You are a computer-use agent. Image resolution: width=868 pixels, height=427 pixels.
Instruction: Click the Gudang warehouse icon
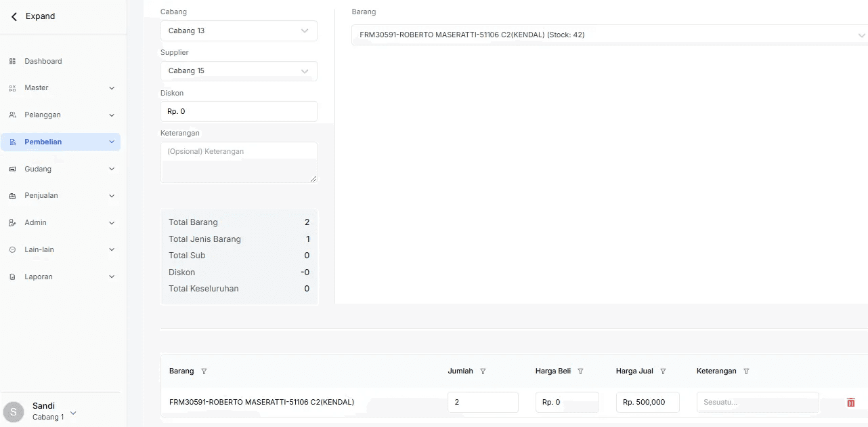pyautogui.click(x=12, y=169)
